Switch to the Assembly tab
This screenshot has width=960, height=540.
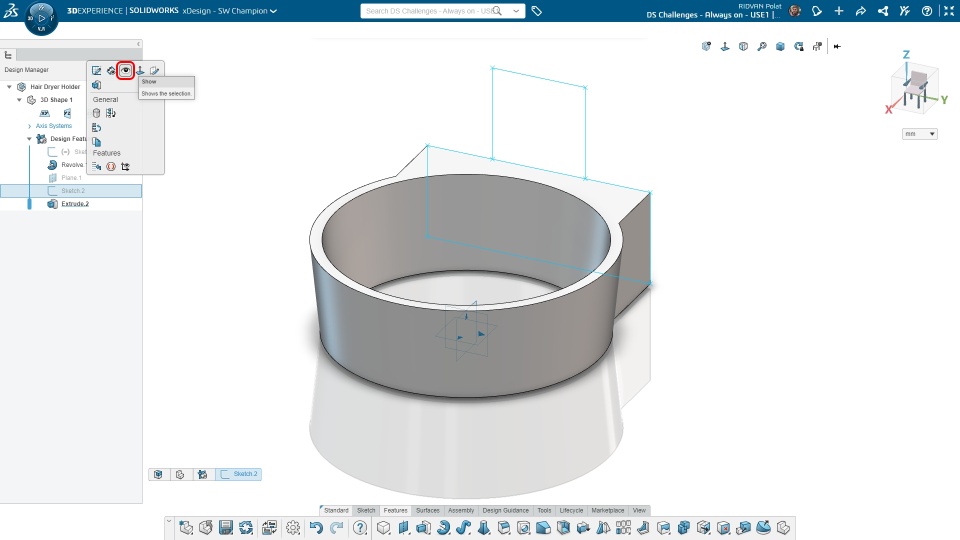coord(461,510)
